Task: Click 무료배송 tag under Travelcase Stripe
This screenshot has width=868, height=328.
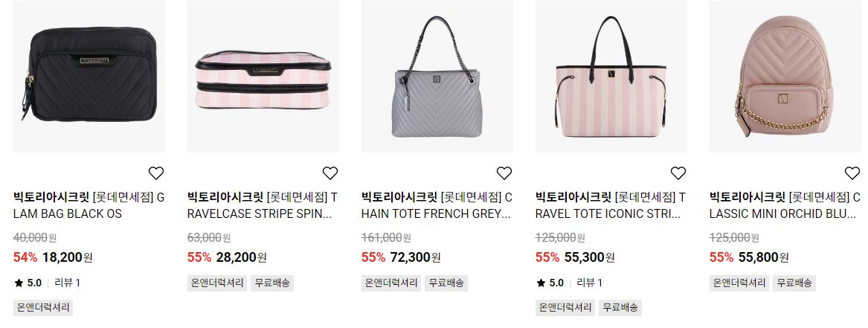Action: point(271,283)
